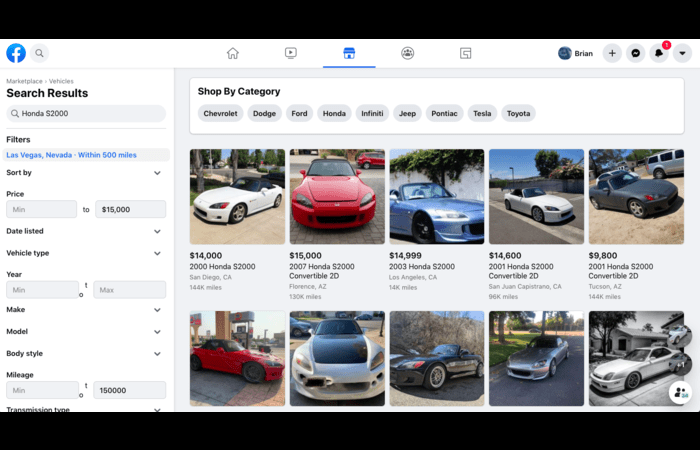
Task: Click the Price max field showing $15,000
Action: [x=130, y=209]
